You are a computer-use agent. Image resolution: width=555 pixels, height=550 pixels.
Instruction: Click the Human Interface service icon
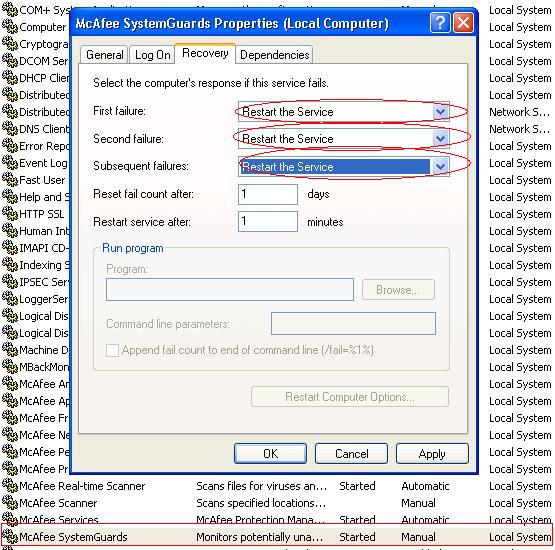(x=10, y=231)
